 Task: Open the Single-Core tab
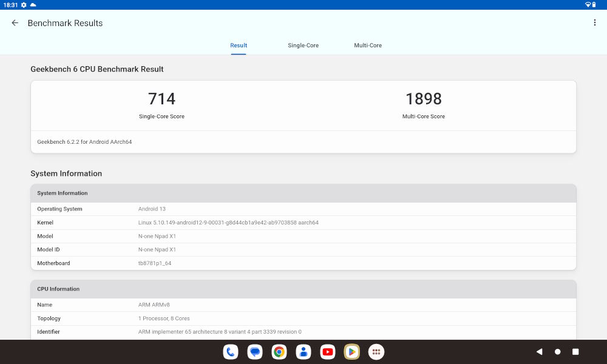303,45
